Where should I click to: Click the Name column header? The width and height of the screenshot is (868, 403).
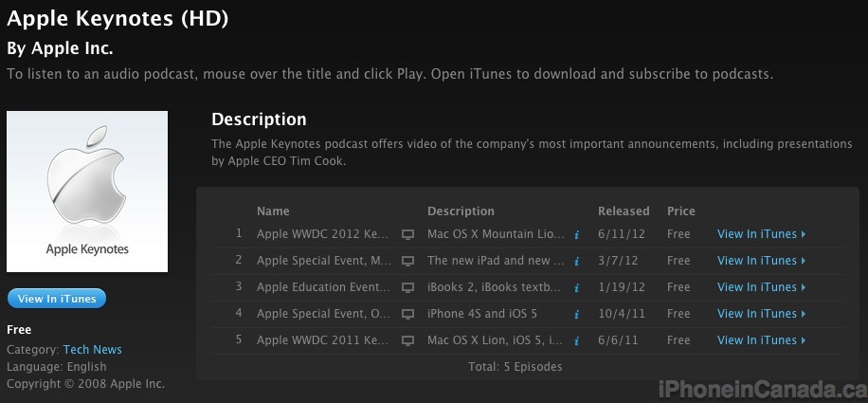pyautogui.click(x=273, y=211)
